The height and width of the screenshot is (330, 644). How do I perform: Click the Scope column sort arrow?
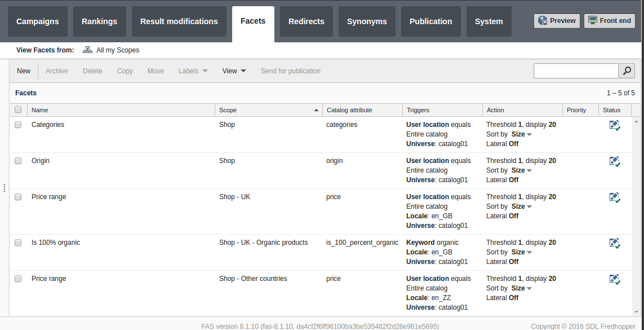click(316, 110)
